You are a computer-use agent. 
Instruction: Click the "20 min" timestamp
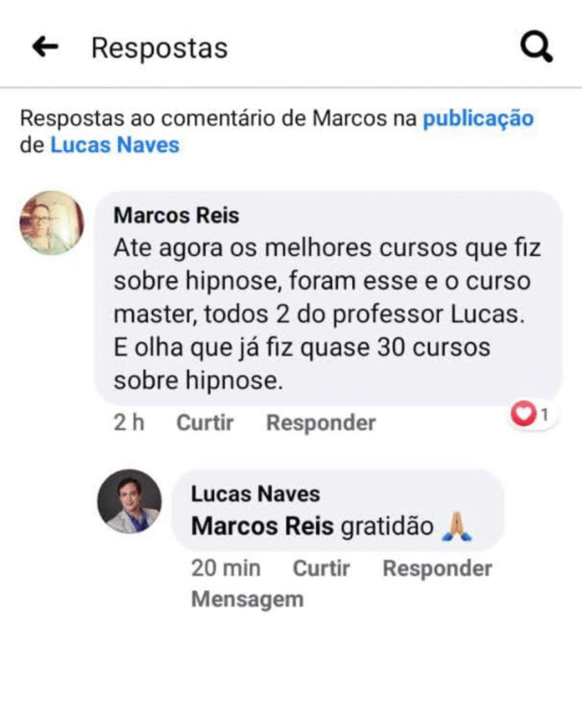225,568
